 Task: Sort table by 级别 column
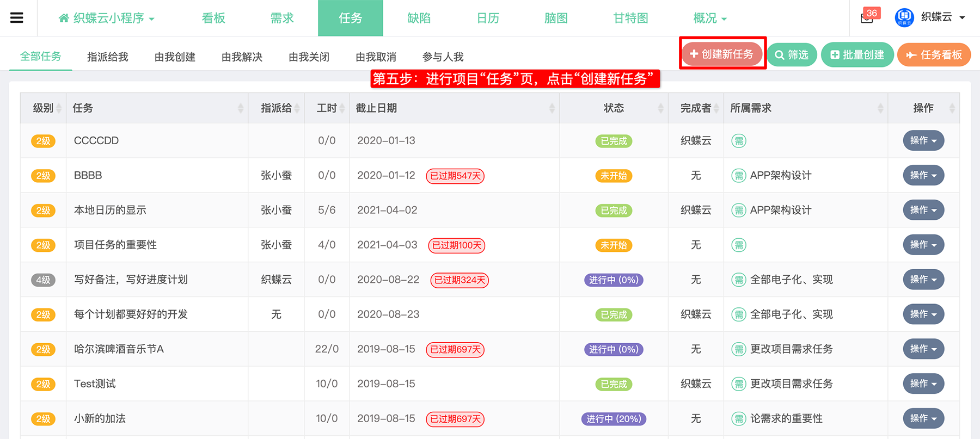[x=44, y=108]
